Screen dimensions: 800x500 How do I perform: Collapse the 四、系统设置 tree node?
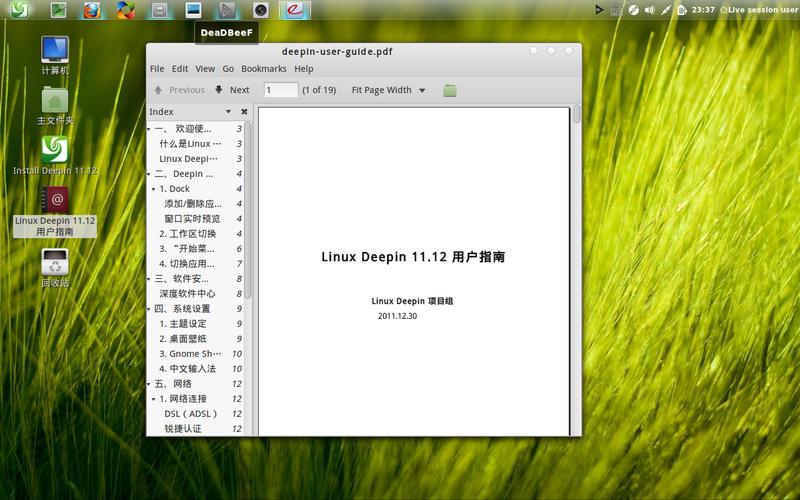coord(149,309)
